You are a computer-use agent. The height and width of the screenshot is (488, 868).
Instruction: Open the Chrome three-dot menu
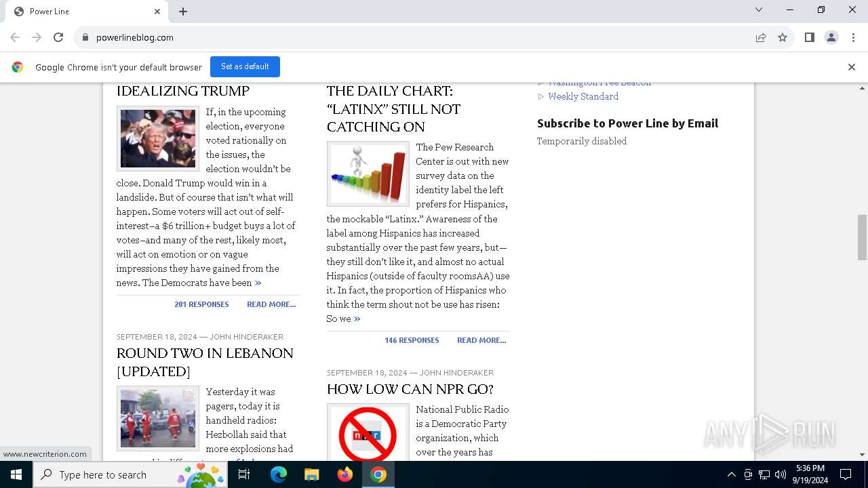click(853, 37)
